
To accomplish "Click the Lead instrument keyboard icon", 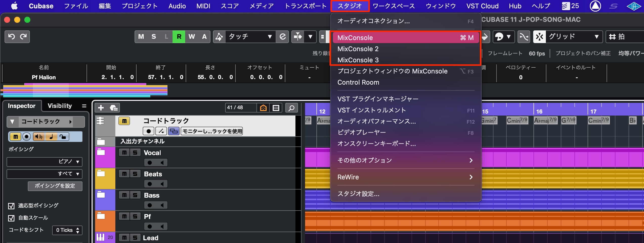I will tap(100, 237).
